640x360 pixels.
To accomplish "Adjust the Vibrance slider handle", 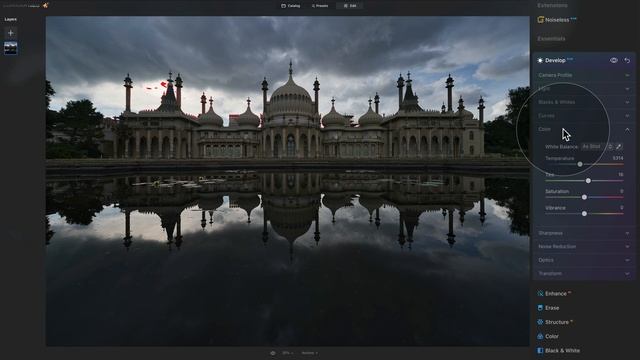I will click(x=584, y=213).
